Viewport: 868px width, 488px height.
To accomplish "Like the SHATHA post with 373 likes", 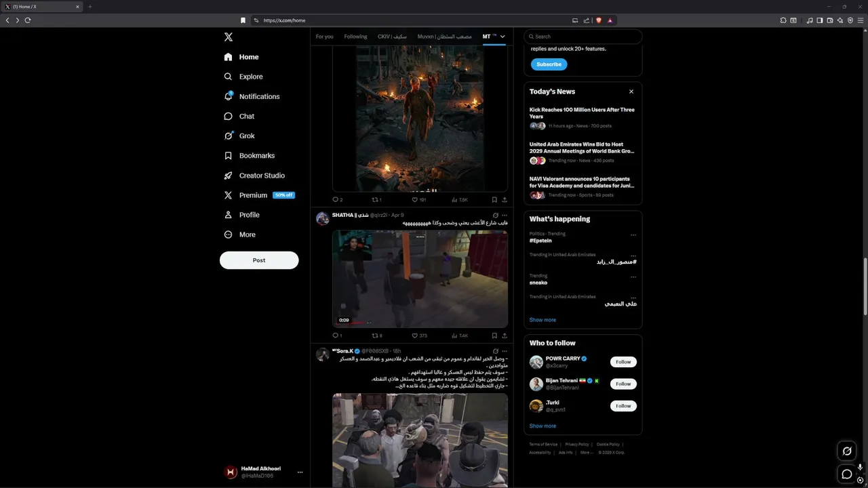I will click(x=420, y=335).
